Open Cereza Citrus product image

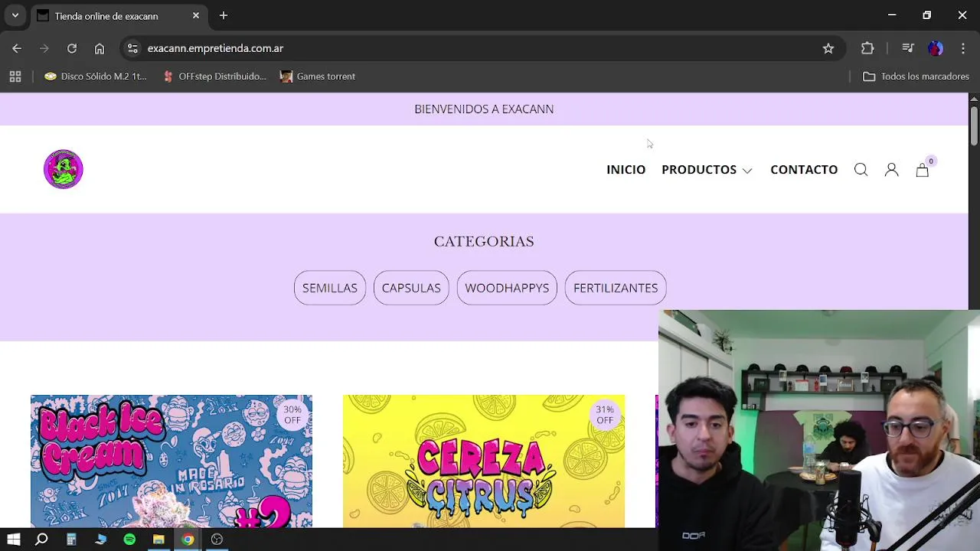click(484, 461)
